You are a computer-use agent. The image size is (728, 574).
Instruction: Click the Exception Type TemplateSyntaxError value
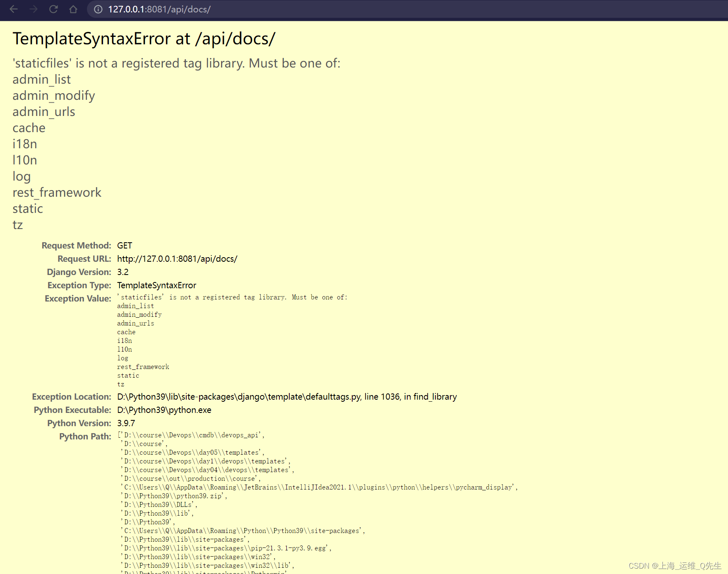pyautogui.click(x=156, y=285)
